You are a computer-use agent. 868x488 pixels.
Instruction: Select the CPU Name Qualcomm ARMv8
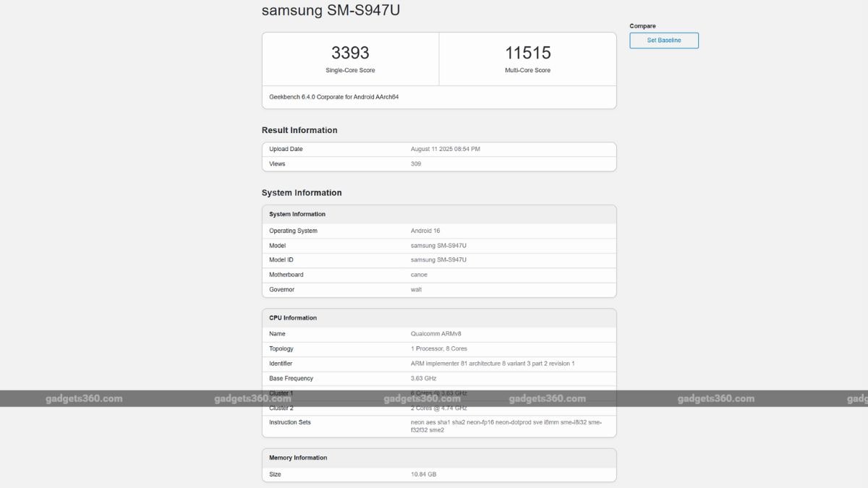tap(441, 333)
